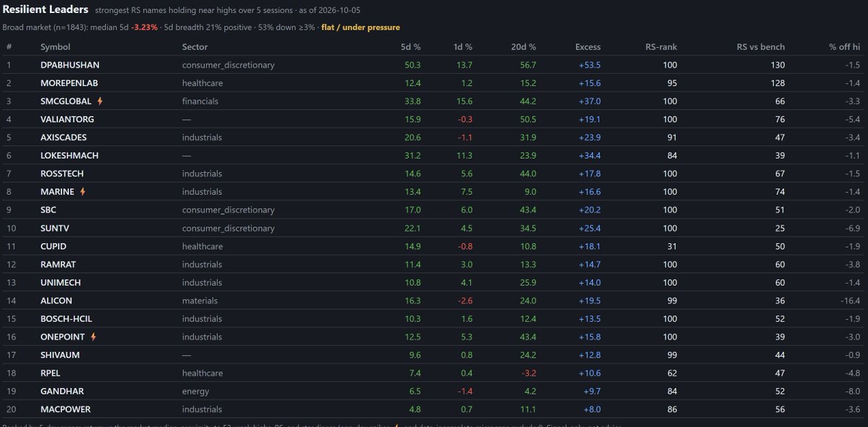Select the BOSCH-HCIL symbol
Screen dimensions: 868x427
pyautogui.click(x=67, y=318)
